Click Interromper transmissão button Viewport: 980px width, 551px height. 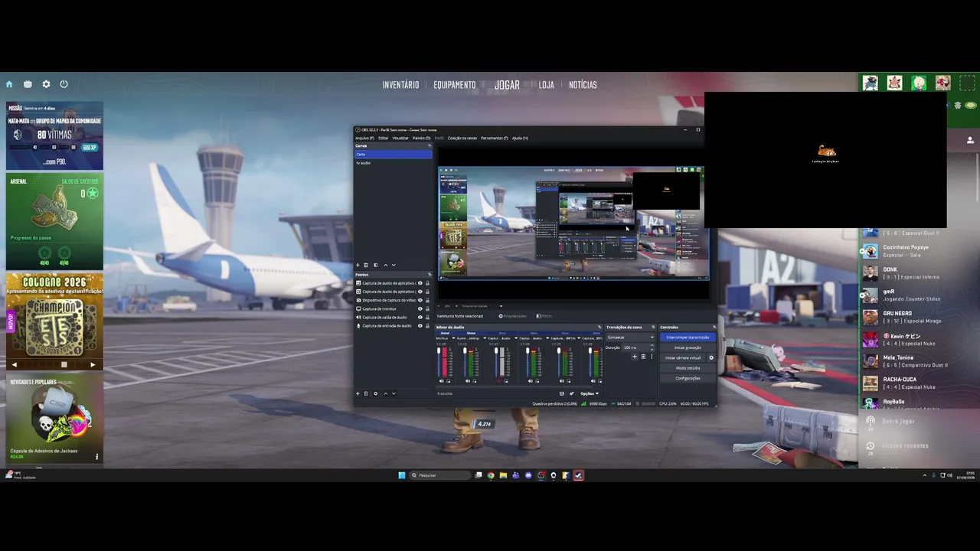(688, 337)
